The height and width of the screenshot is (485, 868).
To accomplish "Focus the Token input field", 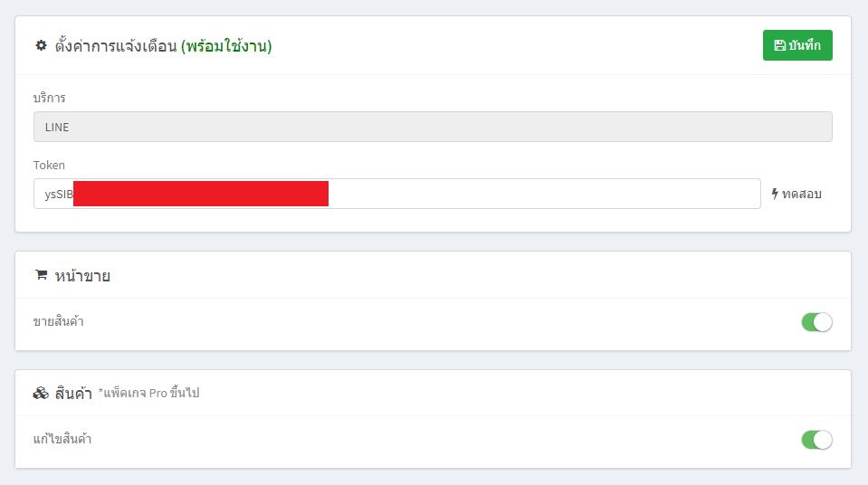I will 543,194.
